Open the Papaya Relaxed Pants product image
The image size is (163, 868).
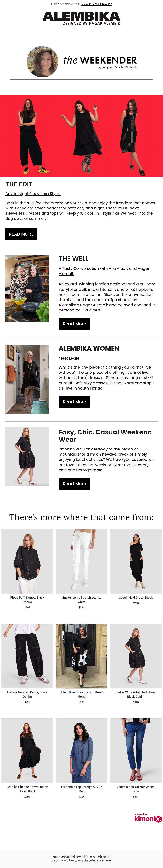coord(27,656)
